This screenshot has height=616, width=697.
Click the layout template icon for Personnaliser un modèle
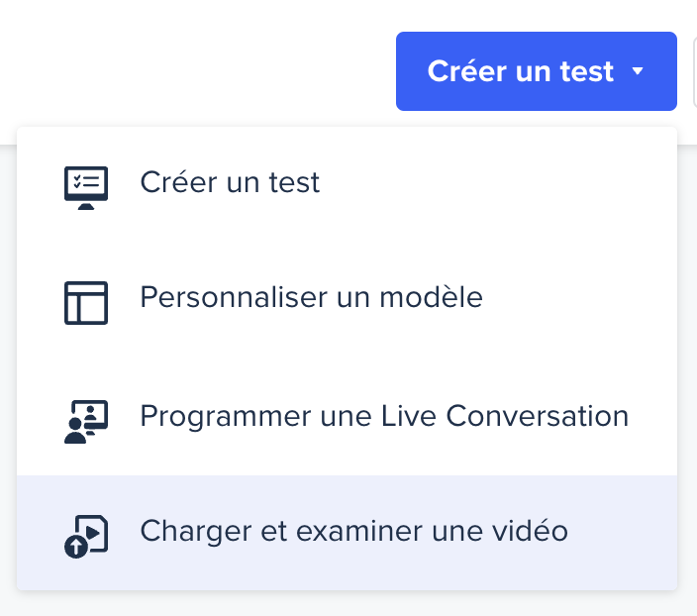click(x=85, y=302)
